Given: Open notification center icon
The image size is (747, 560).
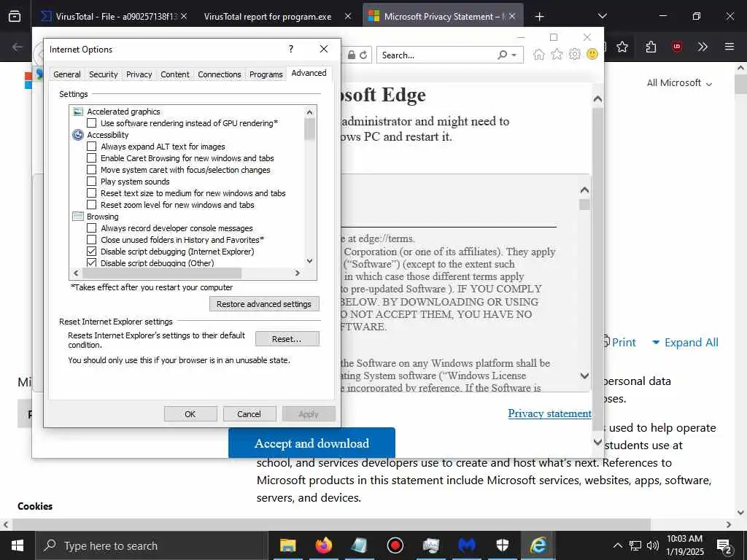Looking at the screenshot, I should [724, 546].
